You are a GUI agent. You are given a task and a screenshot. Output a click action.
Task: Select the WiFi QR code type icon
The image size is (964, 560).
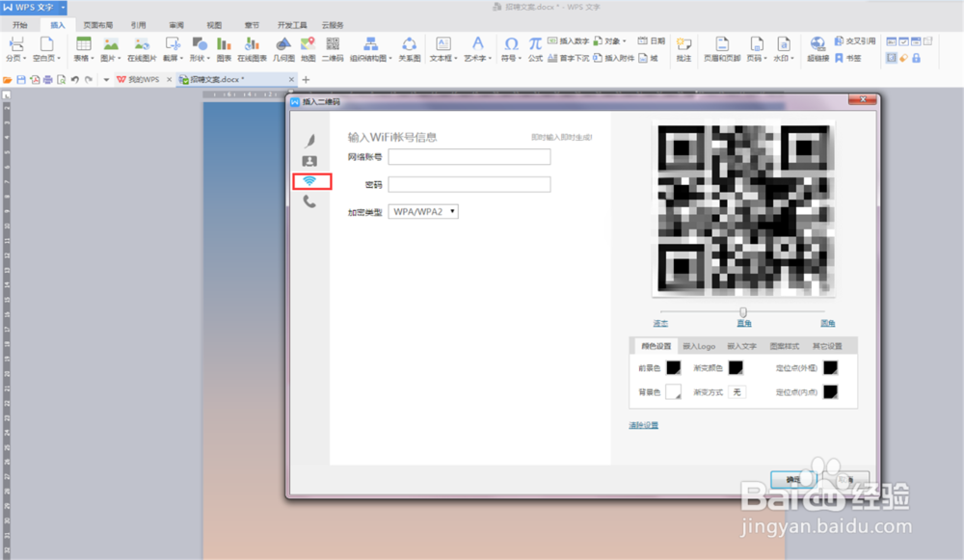(x=309, y=181)
